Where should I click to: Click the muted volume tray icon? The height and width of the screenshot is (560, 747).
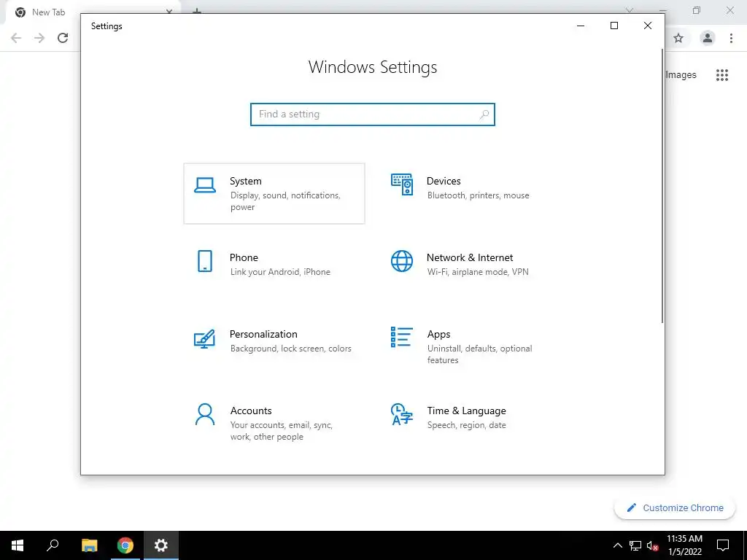click(x=652, y=545)
